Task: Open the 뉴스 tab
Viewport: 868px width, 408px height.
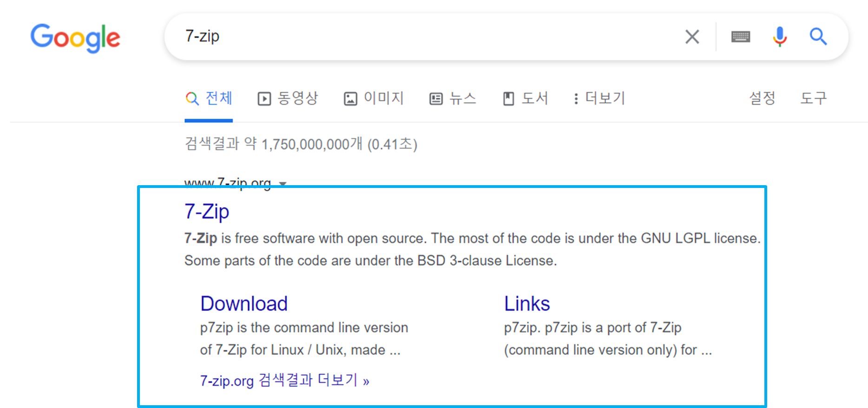Action: [453, 98]
